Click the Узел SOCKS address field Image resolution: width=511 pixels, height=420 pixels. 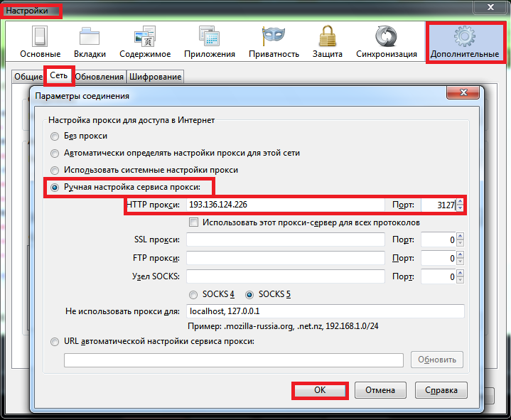[x=286, y=276]
